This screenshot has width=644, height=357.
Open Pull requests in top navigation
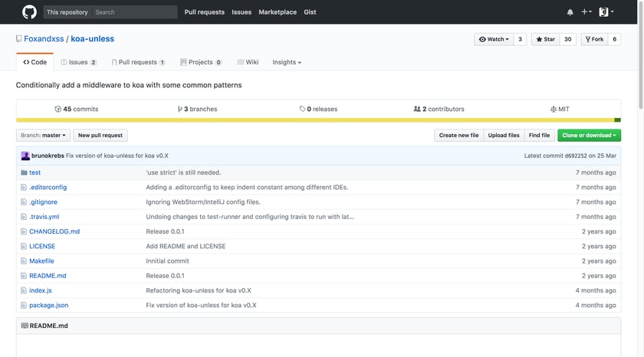click(205, 12)
